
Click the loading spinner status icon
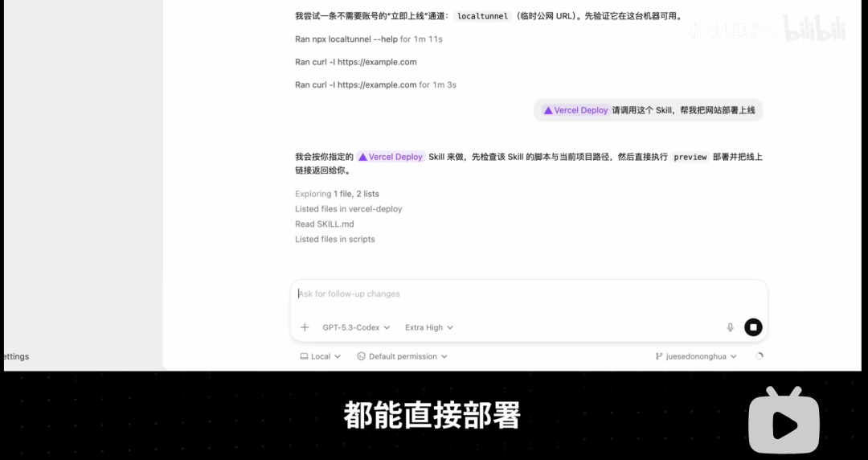(759, 356)
